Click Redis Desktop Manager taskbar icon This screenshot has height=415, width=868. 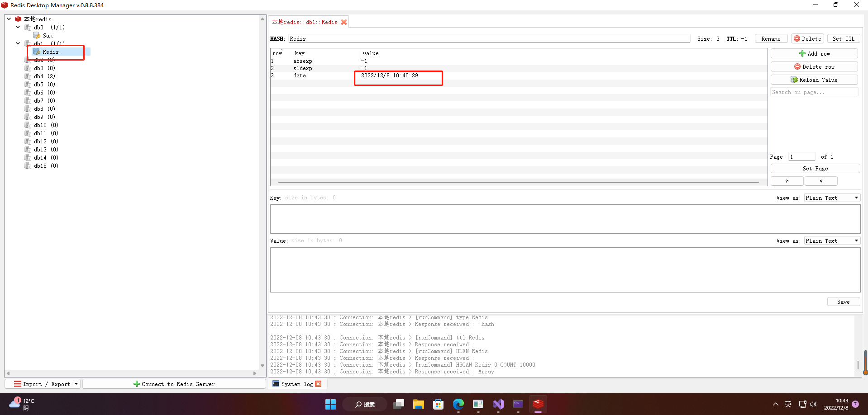point(538,404)
